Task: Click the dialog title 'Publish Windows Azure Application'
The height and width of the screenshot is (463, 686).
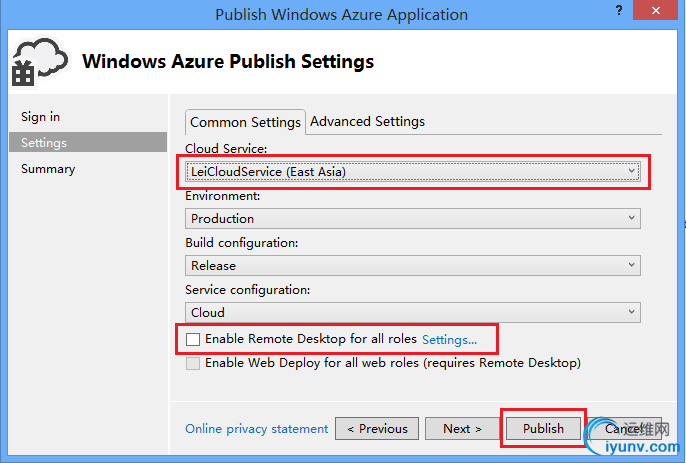Action: coord(341,14)
